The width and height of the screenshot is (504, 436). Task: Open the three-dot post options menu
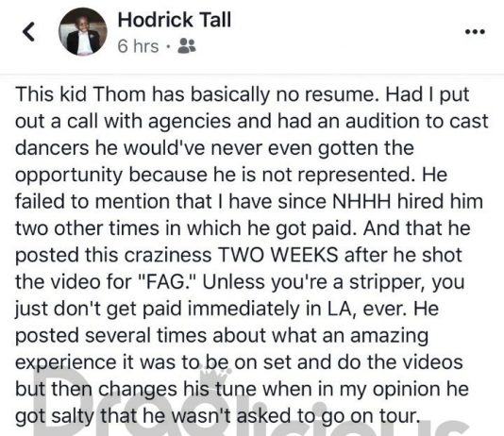coord(475,31)
